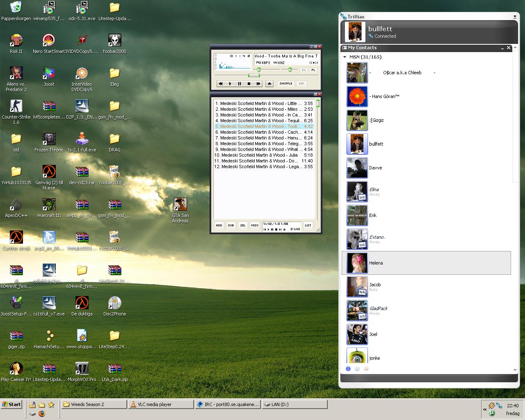Viewport: 525px width, 420px height.
Task: Click the Winamp eject button
Action: pyautogui.click(x=269, y=84)
